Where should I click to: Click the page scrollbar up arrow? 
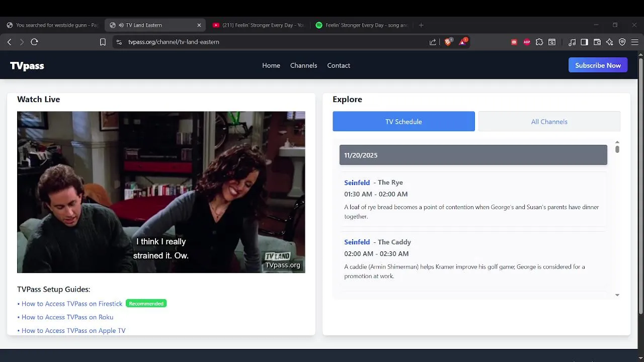[x=640, y=54]
